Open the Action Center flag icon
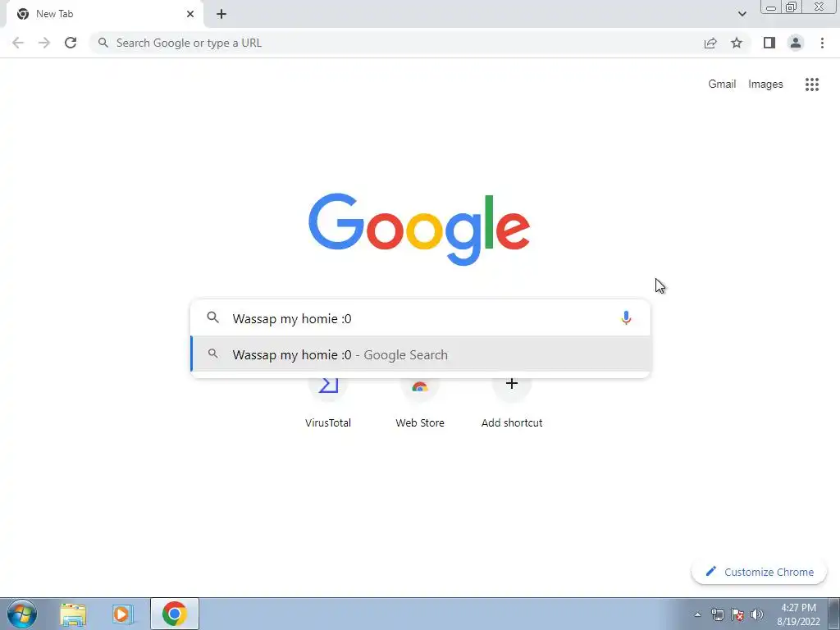 click(737, 614)
